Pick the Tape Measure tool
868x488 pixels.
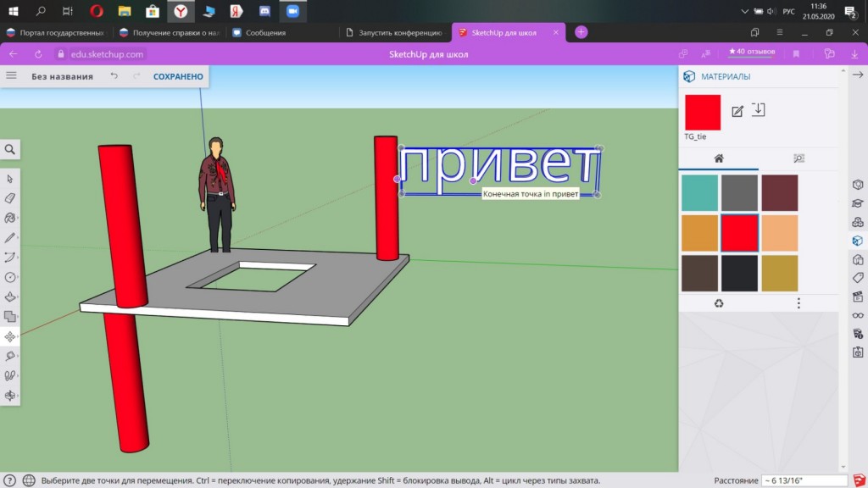[10, 356]
